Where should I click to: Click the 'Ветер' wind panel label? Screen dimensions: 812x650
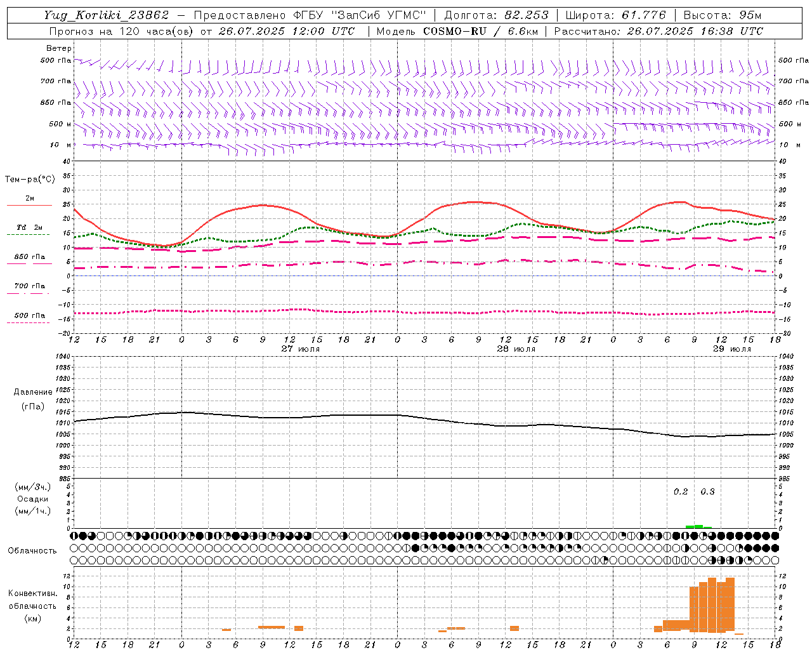(x=58, y=48)
